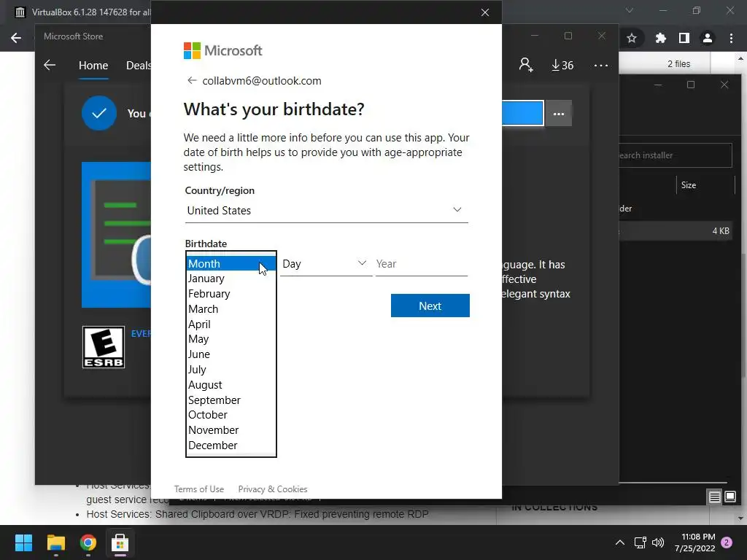Viewport: 747px width, 560px height.
Task: Open Store downloads showing 36
Action: point(562,65)
